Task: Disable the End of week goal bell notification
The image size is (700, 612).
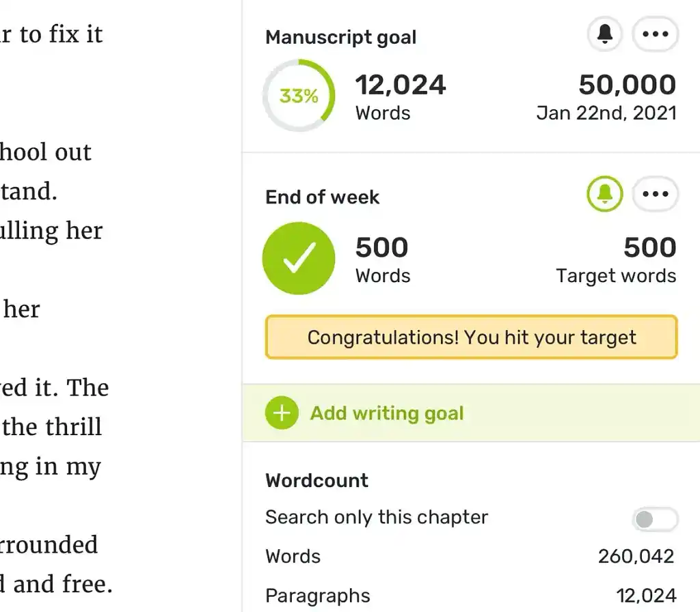Action: tap(604, 194)
